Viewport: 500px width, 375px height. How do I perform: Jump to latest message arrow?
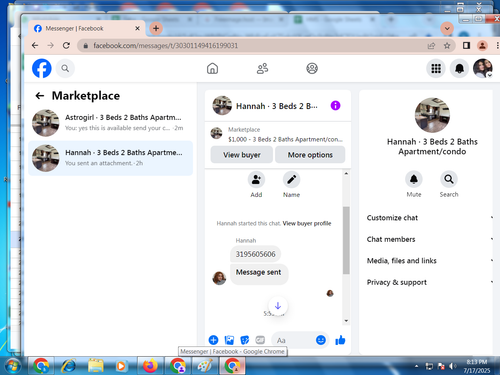pyautogui.click(x=278, y=306)
